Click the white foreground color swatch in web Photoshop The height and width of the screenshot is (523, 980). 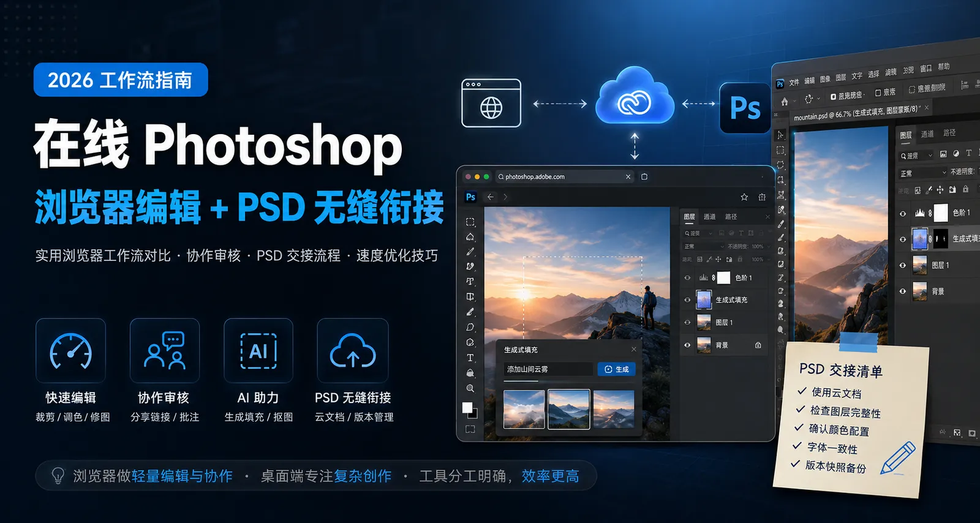coord(467,408)
